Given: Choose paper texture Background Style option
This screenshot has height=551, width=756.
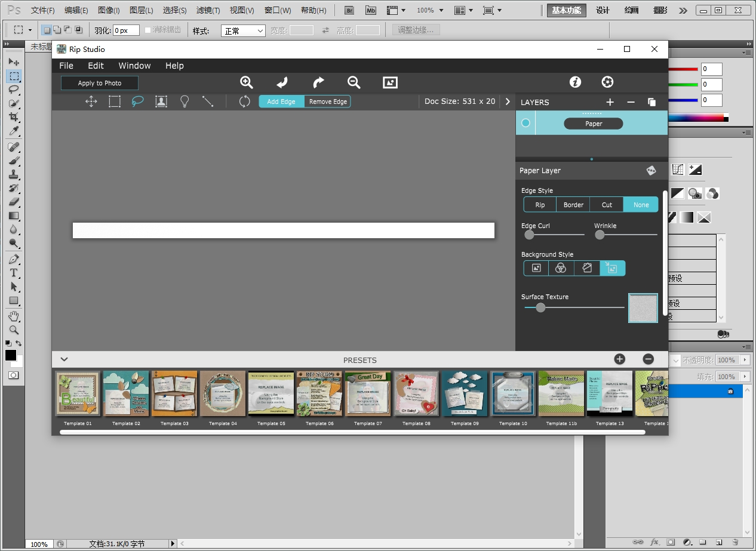Looking at the screenshot, I should click(587, 268).
